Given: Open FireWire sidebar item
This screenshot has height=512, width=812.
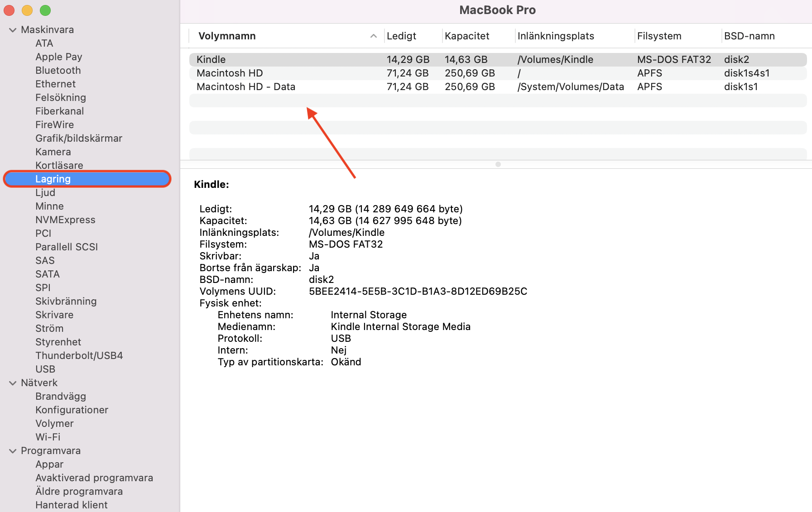Looking at the screenshot, I should 54,125.
